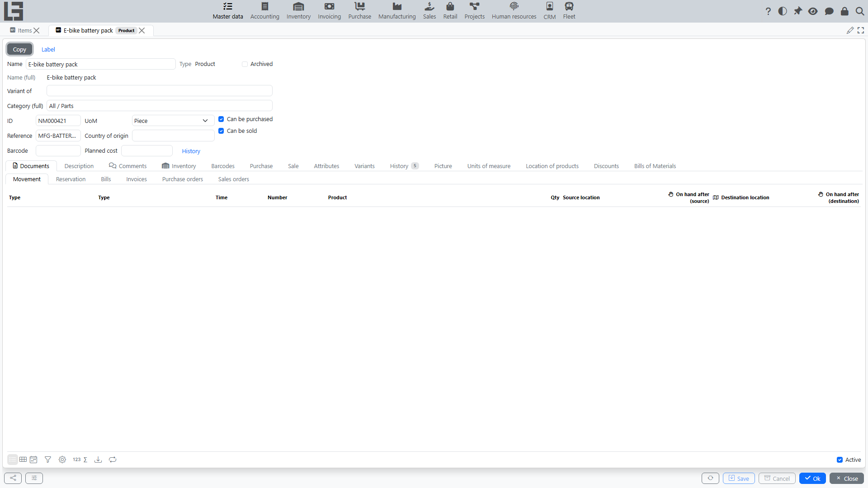Click the History link near Planned cost

(x=191, y=151)
